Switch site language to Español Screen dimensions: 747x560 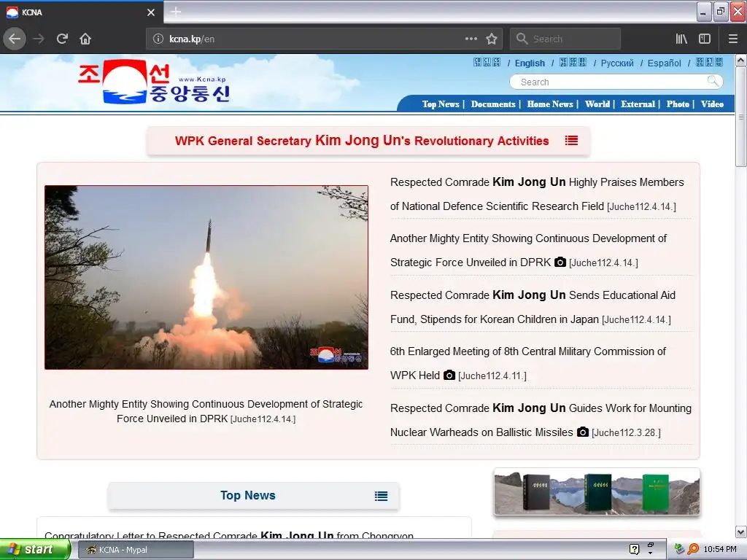pos(664,63)
